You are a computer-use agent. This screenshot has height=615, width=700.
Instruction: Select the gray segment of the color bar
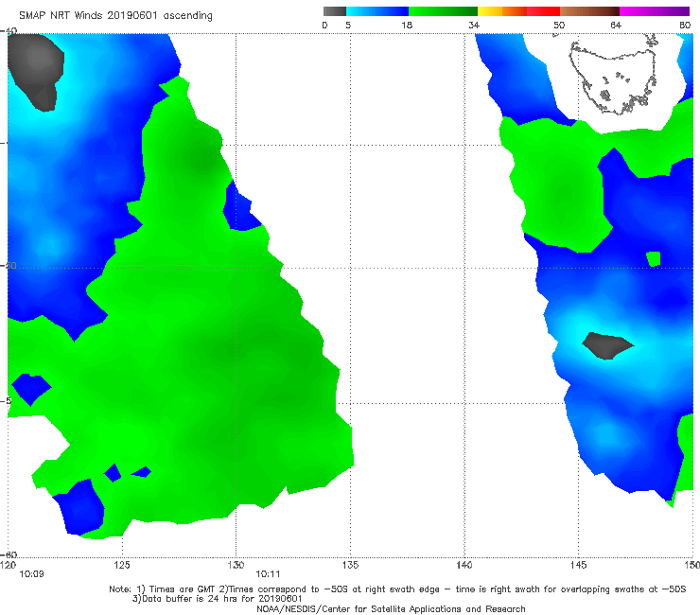coord(334,11)
